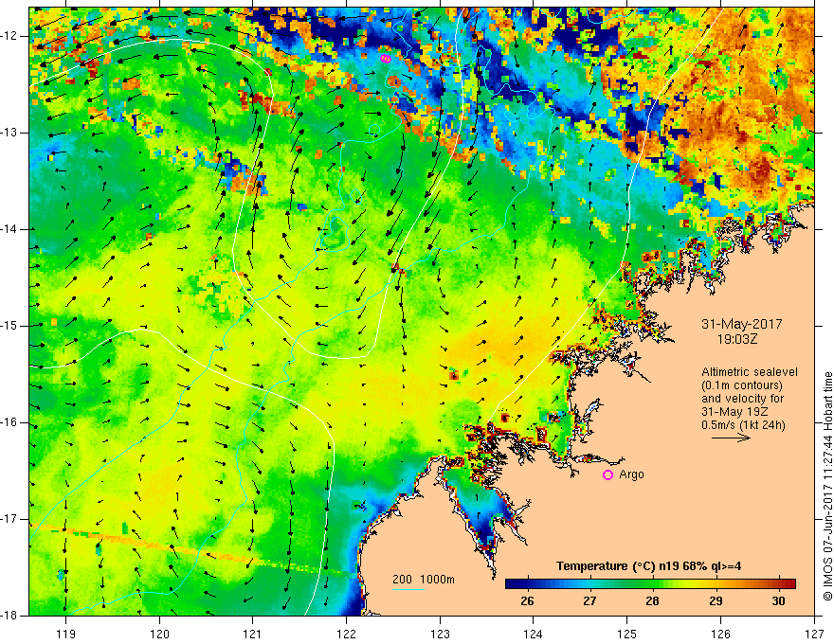Click the '31-May 19Z' velocity date text
834x644 pixels.
pyautogui.click(x=734, y=412)
